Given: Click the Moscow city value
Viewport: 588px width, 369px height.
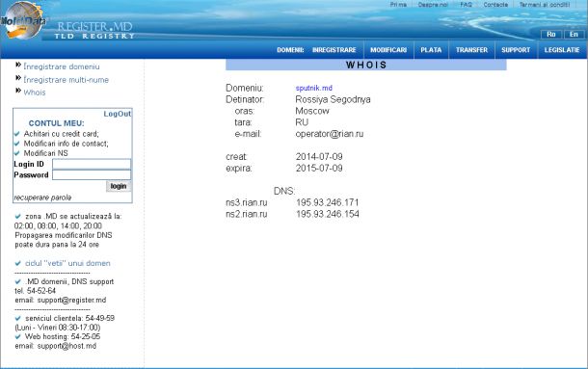Looking at the screenshot, I should [x=312, y=111].
